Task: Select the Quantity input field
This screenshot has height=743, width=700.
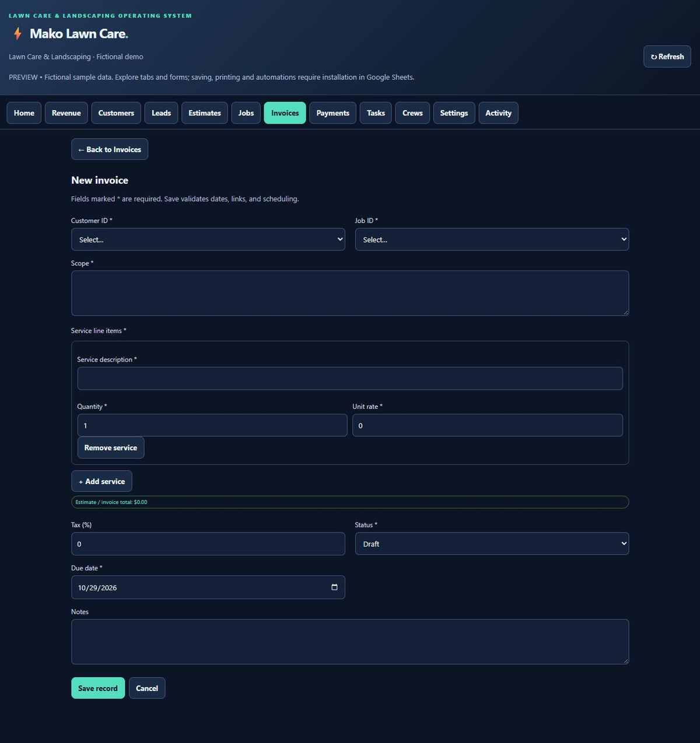Action: [x=212, y=425]
